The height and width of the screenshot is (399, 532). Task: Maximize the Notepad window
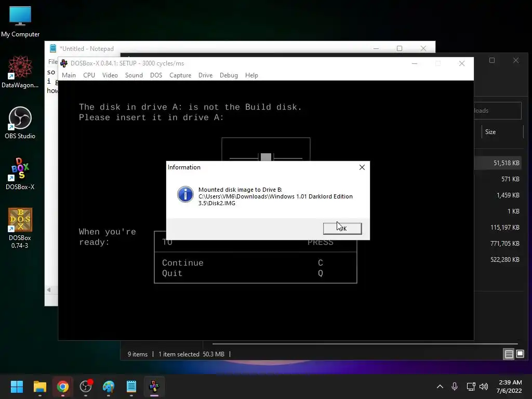(x=400, y=48)
